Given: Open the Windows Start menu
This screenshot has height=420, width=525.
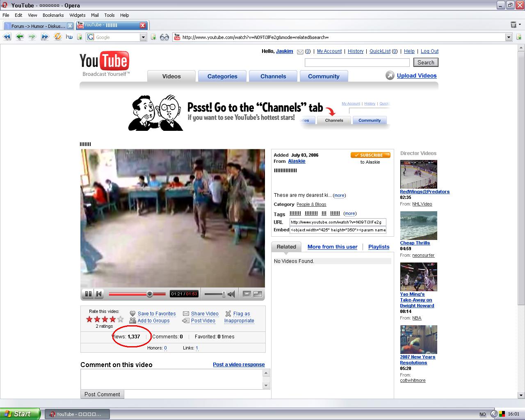Looking at the screenshot, I should point(20,414).
